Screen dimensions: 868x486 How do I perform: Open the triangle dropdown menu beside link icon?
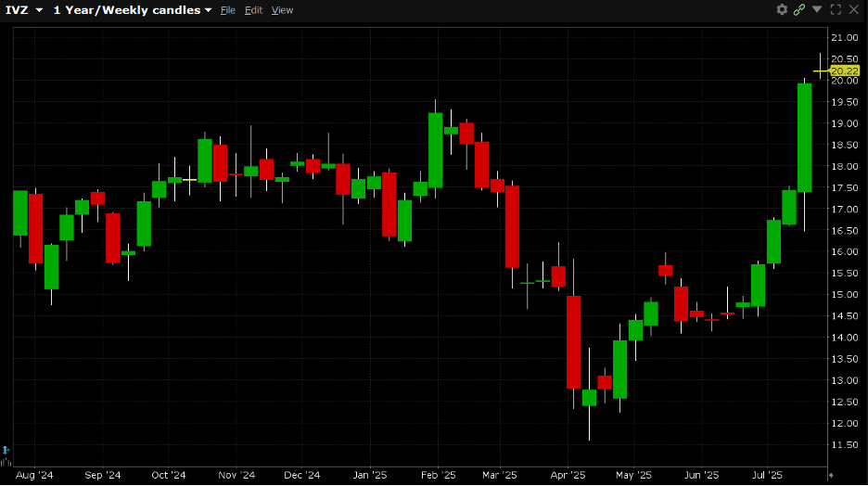(817, 9)
